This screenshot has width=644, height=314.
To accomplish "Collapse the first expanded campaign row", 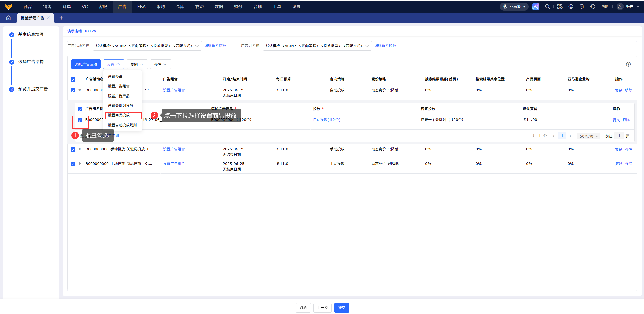I will tap(80, 90).
